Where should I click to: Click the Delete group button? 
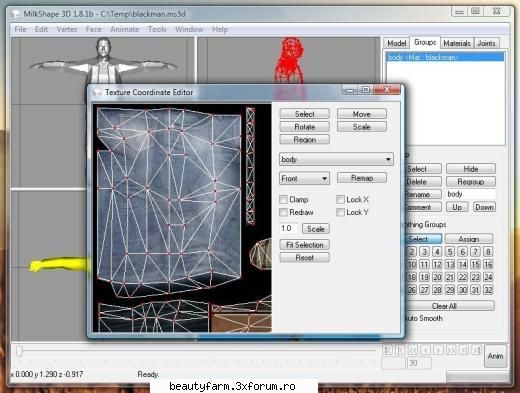tap(422, 182)
